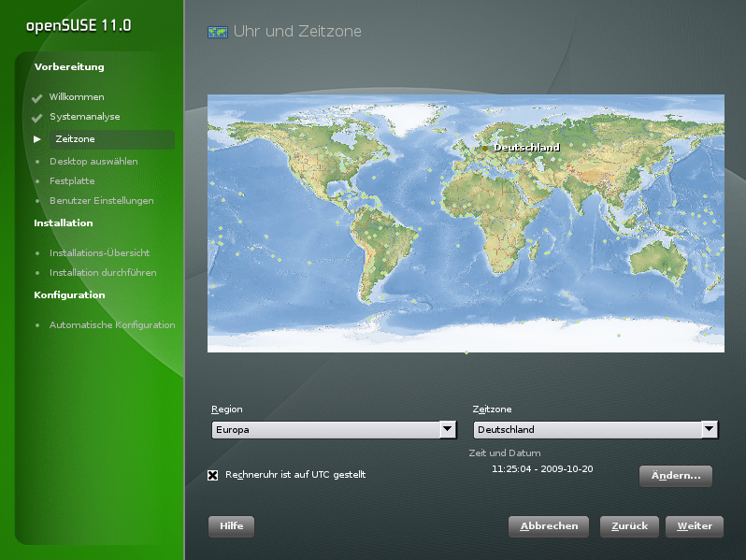Click the arrow marker beside Zeitzone step

click(37, 139)
